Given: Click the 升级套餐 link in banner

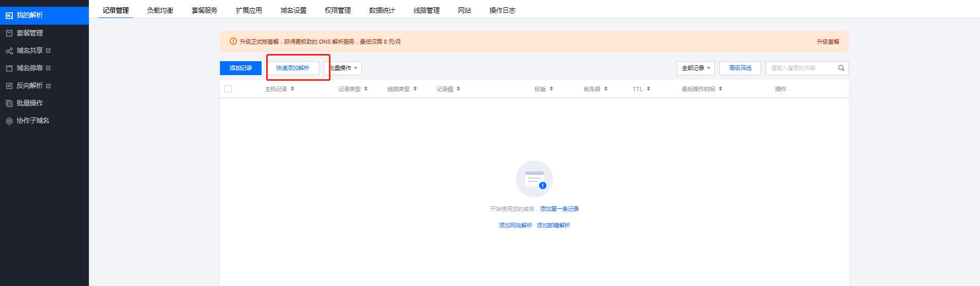Looking at the screenshot, I should (827, 42).
